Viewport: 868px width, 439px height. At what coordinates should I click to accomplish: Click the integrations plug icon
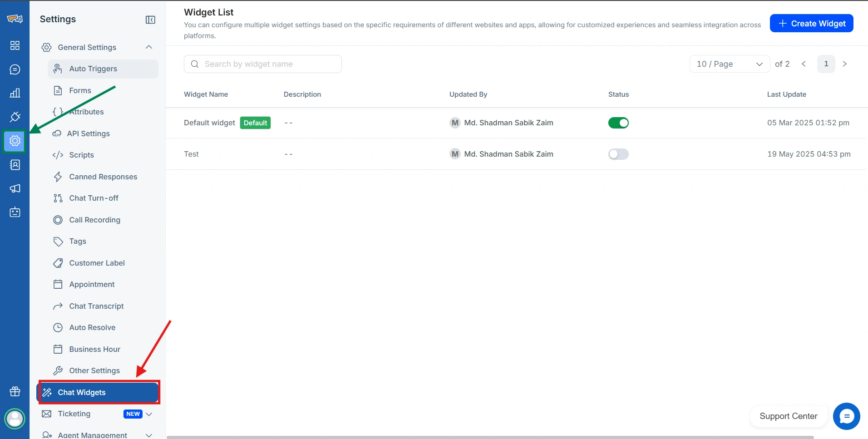[x=15, y=117]
